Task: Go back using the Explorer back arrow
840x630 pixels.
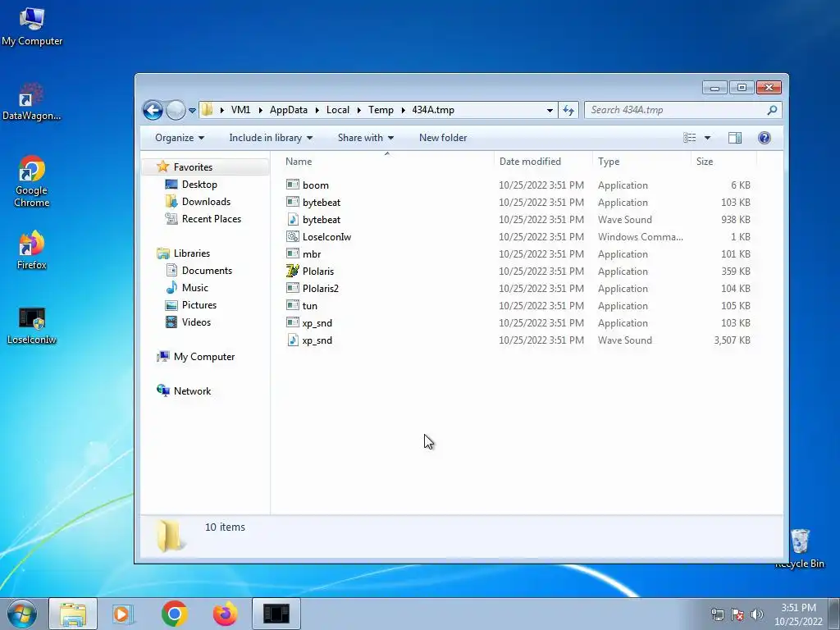Action: tap(153, 111)
